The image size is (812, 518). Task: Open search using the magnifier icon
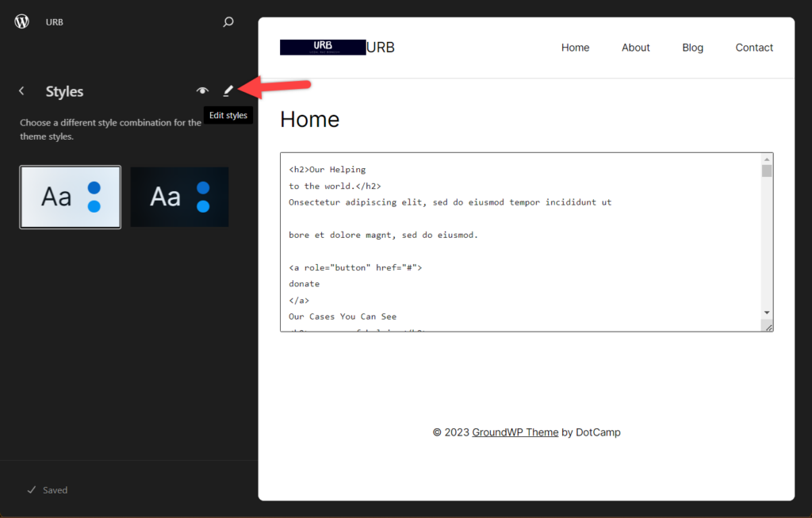(228, 21)
